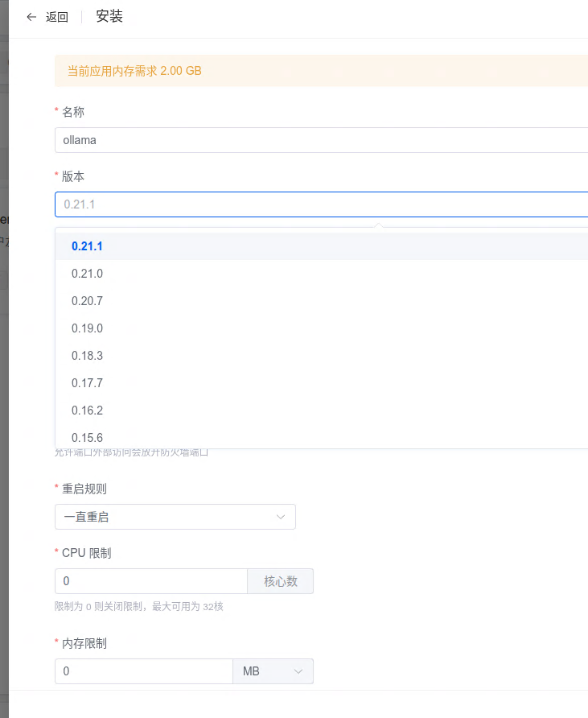The height and width of the screenshot is (718, 588).
Task: Click the memory requirement 2.00 GB banner
Action: point(320,71)
